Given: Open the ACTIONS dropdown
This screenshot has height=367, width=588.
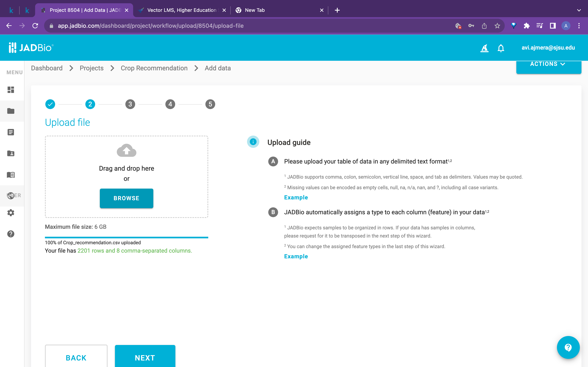Looking at the screenshot, I should coord(549,64).
